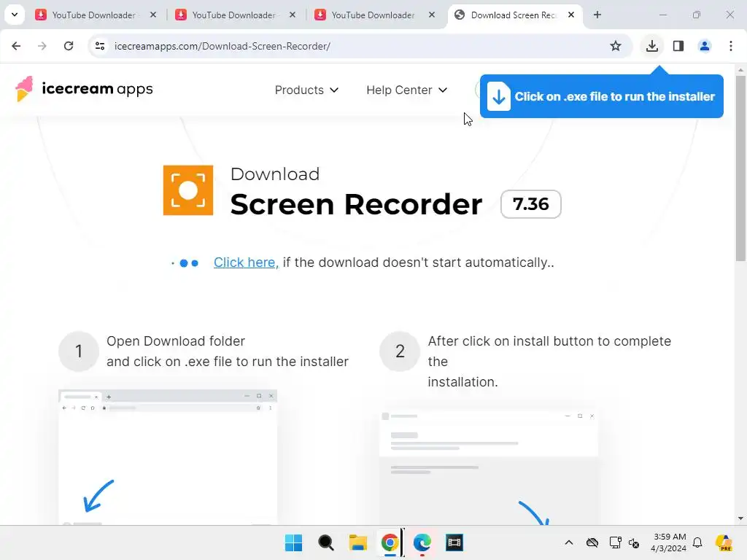The width and height of the screenshot is (747, 560).
Task: Open the tab search dropdown
Action: [15, 15]
